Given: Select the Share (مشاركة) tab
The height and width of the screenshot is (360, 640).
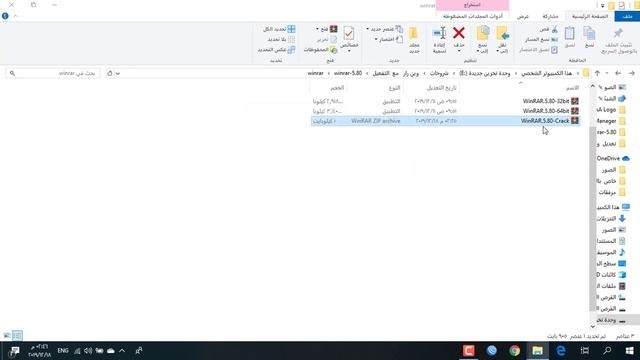Looking at the screenshot, I should pyautogui.click(x=550, y=16).
